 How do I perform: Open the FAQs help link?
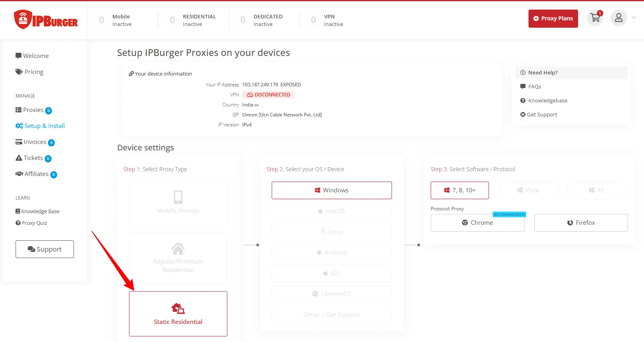coord(531,86)
